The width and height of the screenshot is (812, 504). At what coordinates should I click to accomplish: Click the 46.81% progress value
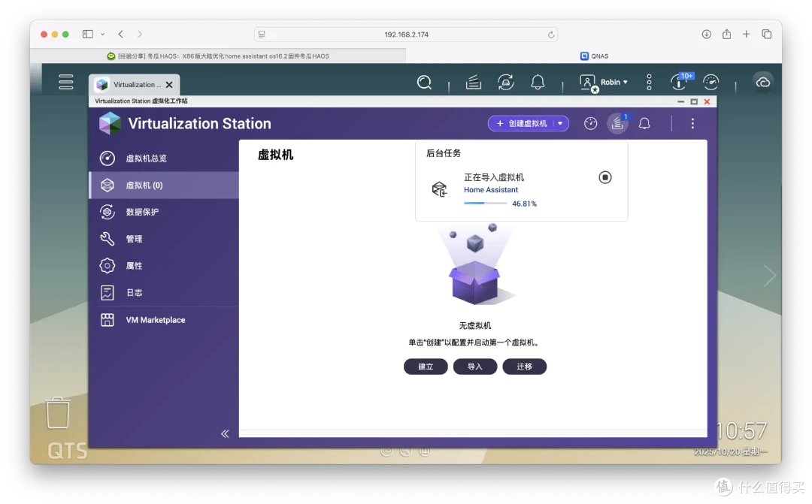click(524, 204)
